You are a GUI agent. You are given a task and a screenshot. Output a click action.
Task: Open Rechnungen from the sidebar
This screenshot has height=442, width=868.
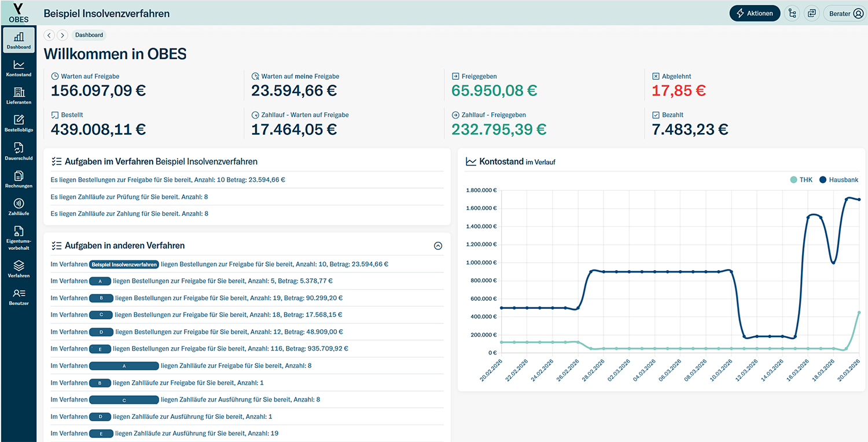19,179
